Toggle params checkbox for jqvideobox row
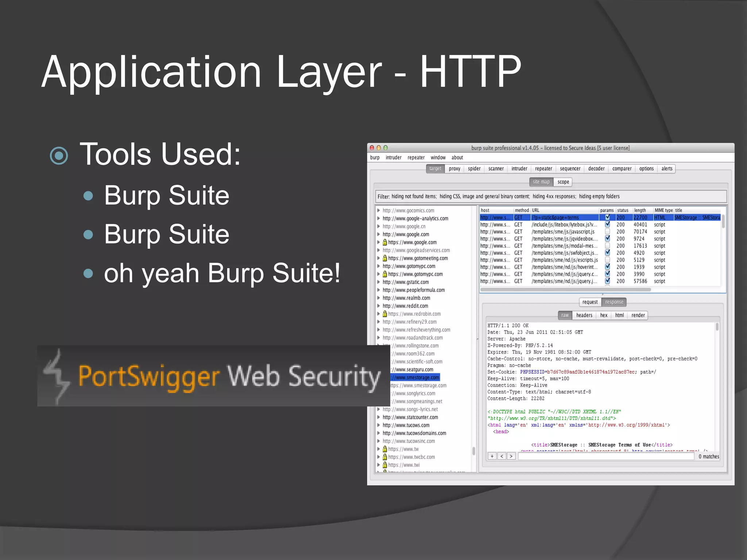 point(607,238)
